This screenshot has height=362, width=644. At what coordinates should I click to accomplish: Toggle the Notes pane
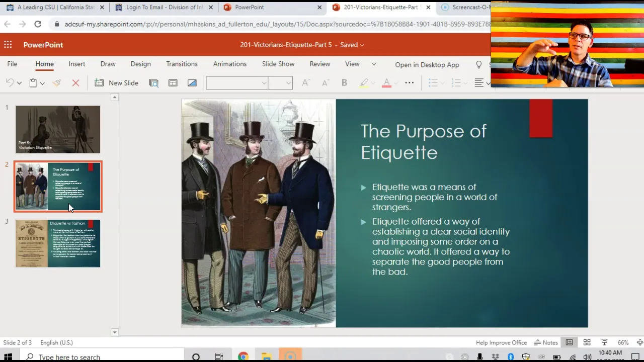[546, 342]
